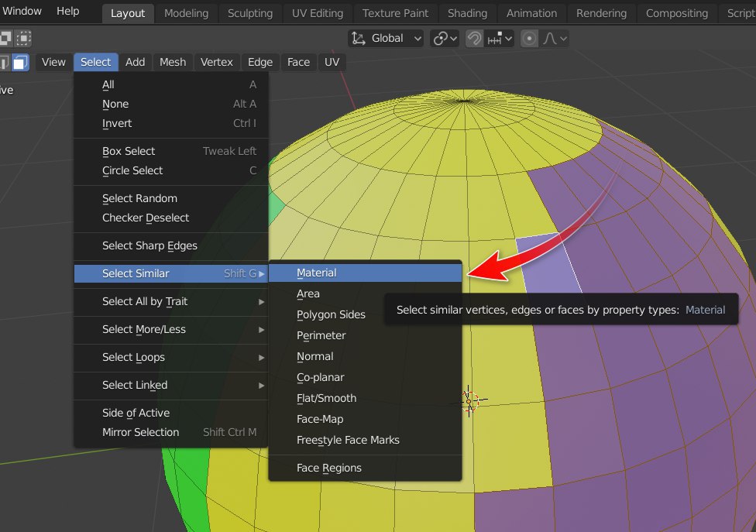Select similar by Face-Map
Viewport: 756px width, 532px height.
click(x=365, y=419)
